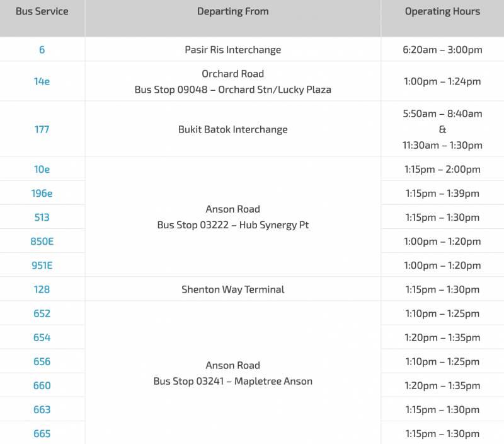Click the Bus Service column header

(x=42, y=11)
